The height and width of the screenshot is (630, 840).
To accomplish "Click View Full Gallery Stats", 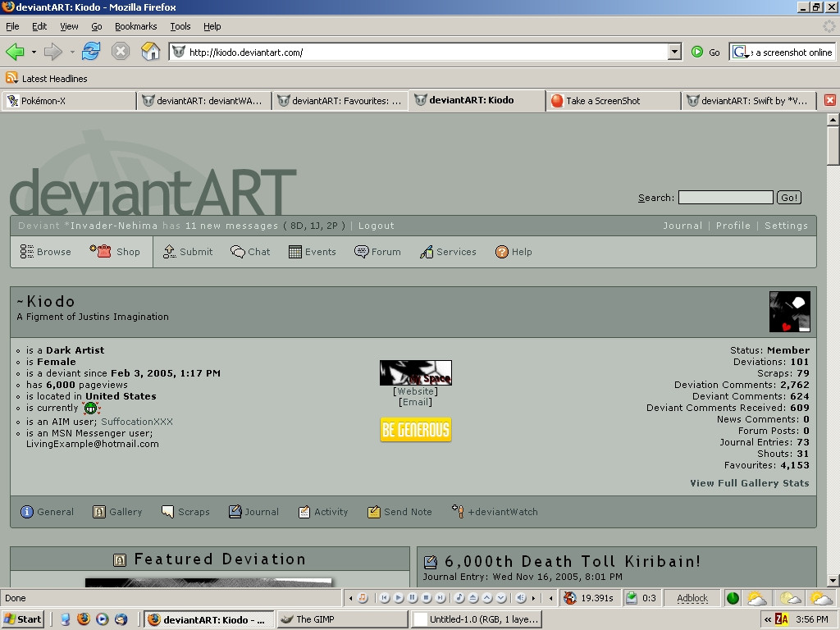I will point(750,483).
